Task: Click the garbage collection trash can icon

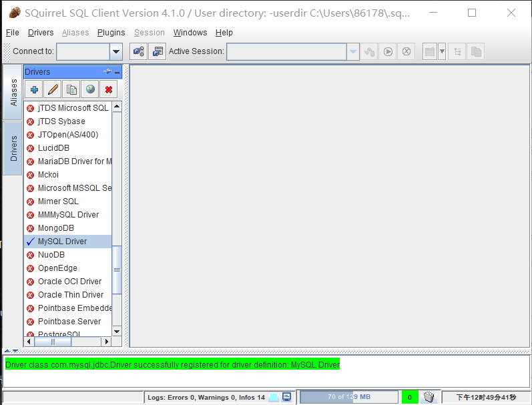Action: coord(429,396)
